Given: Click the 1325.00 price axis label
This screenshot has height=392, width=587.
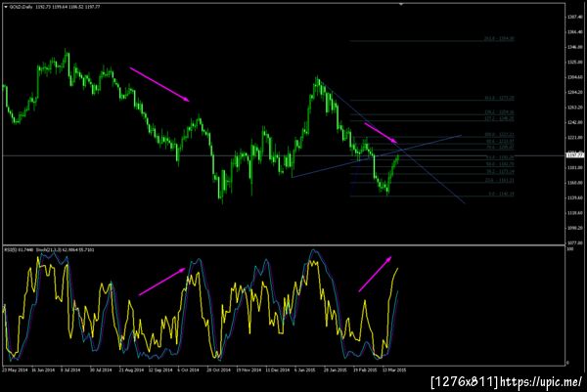Looking at the screenshot, I should pyautogui.click(x=574, y=63).
